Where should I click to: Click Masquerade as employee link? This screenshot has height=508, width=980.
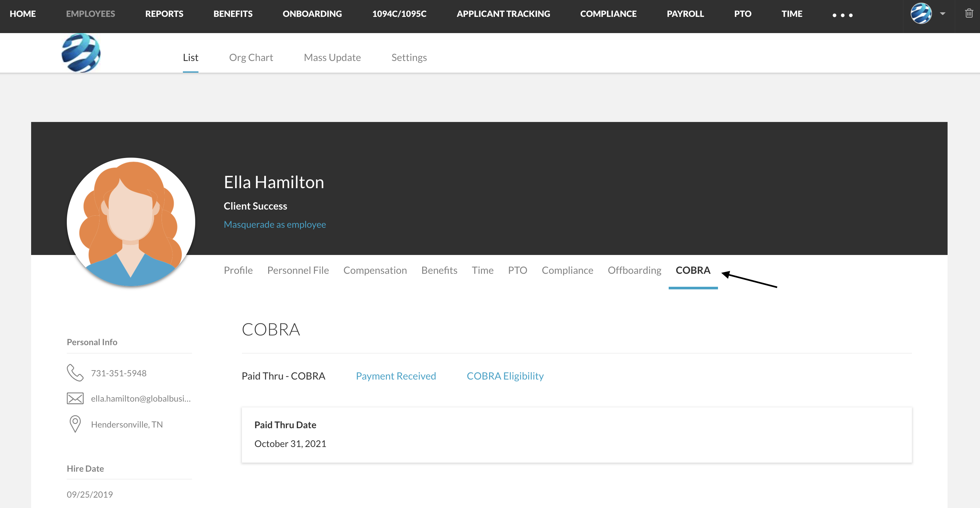point(275,224)
